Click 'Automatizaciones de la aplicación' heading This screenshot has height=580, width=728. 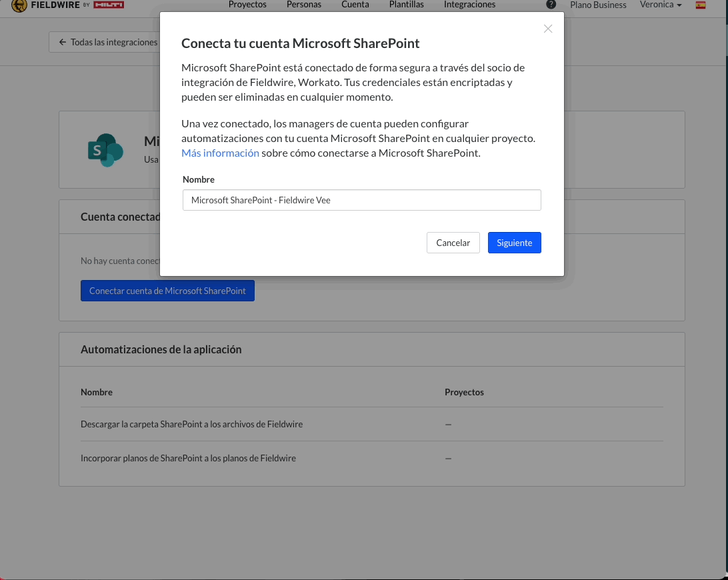[x=161, y=349]
